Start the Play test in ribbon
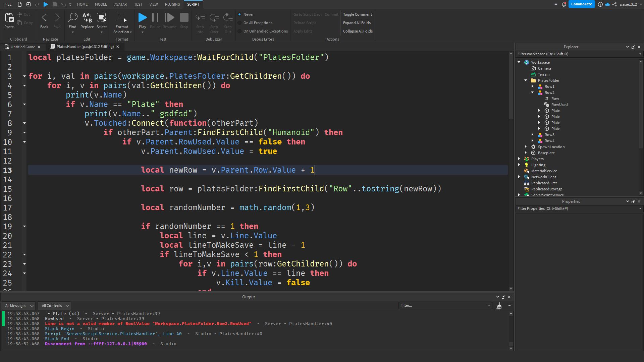The image size is (644, 362). click(x=143, y=17)
